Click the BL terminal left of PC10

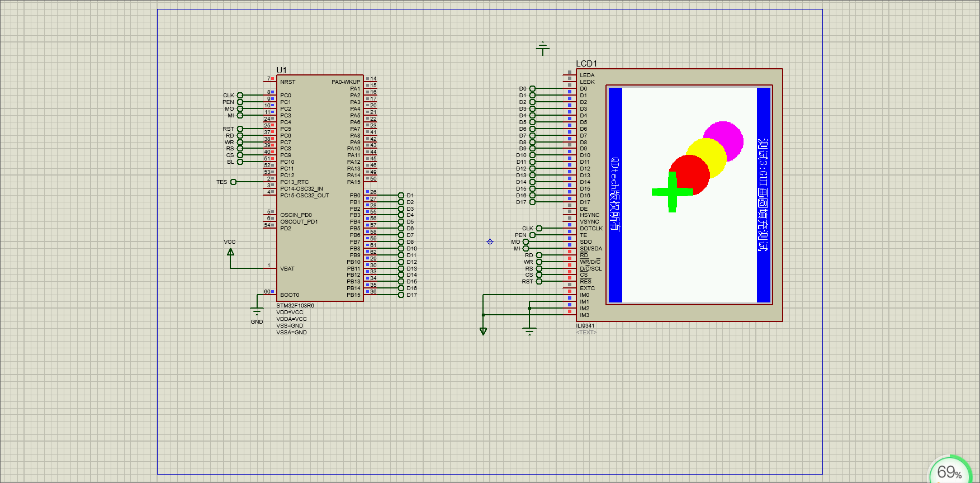point(240,162)
